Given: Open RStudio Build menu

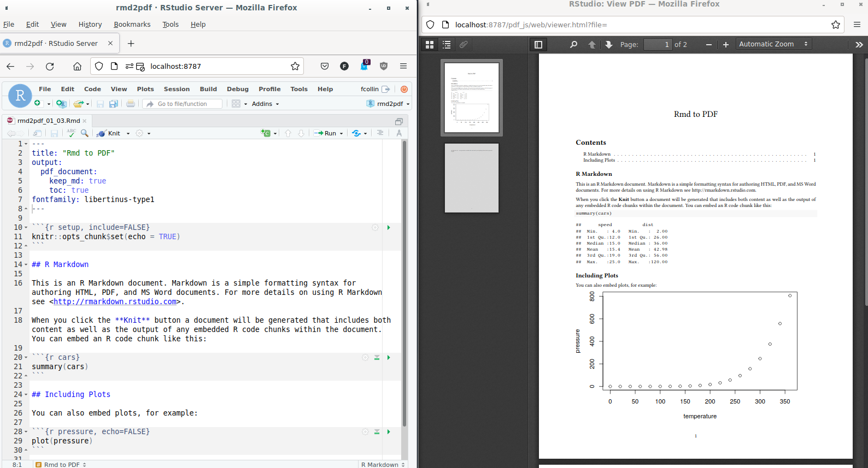Looking at the screenshot, I should (208, 89).
